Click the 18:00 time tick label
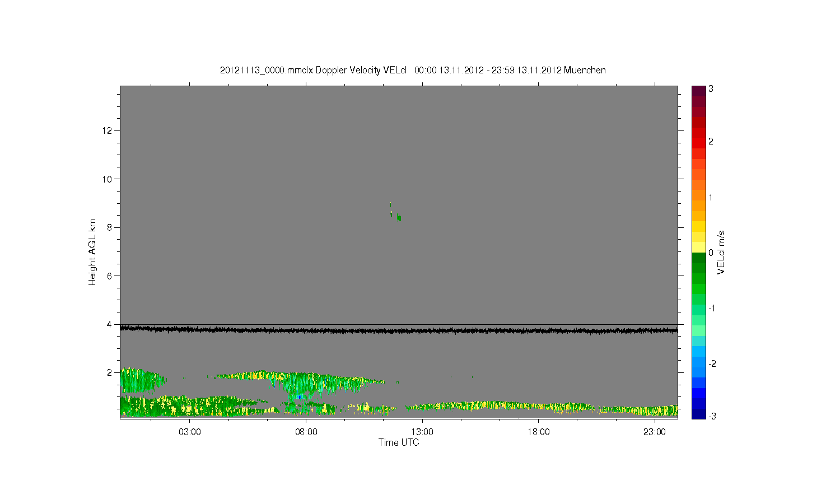This screenshot has width=840, height=504. coord(539,432)
